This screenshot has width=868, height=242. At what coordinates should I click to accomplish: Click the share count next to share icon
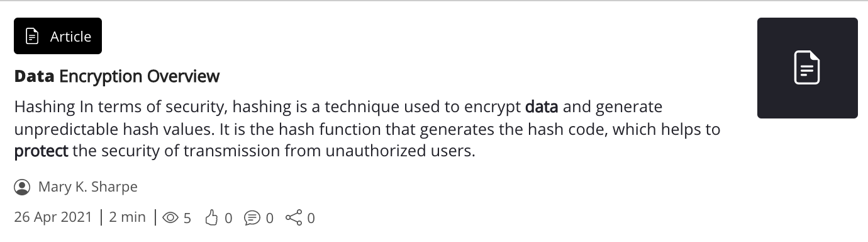311,218
